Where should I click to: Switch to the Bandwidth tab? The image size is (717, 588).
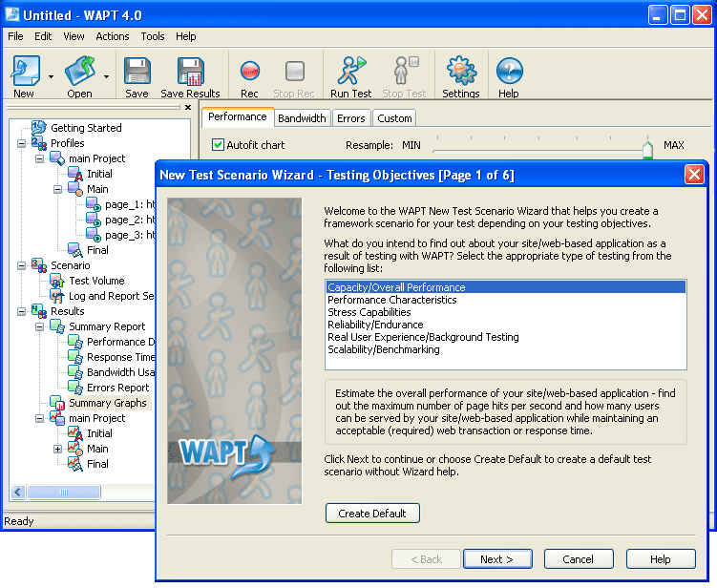click(x=302, y=118)
